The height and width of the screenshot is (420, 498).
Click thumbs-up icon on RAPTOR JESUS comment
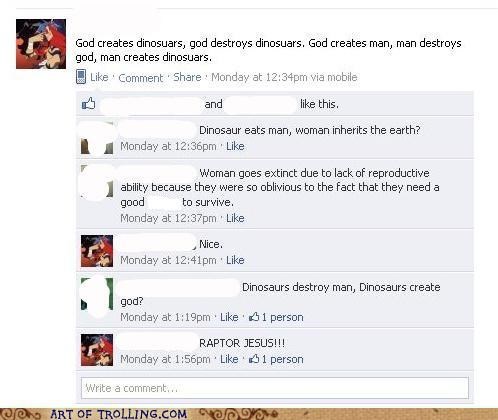pyautogui.click(x=254, y=359)
